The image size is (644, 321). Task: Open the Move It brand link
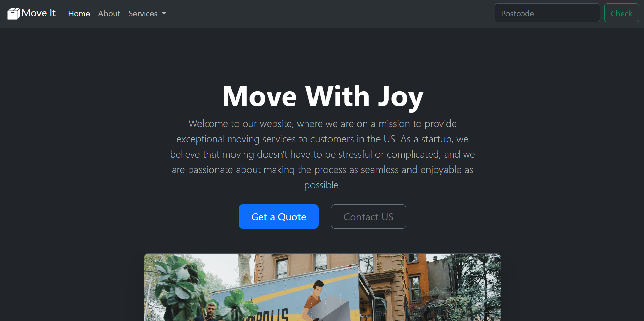(32, 14)
